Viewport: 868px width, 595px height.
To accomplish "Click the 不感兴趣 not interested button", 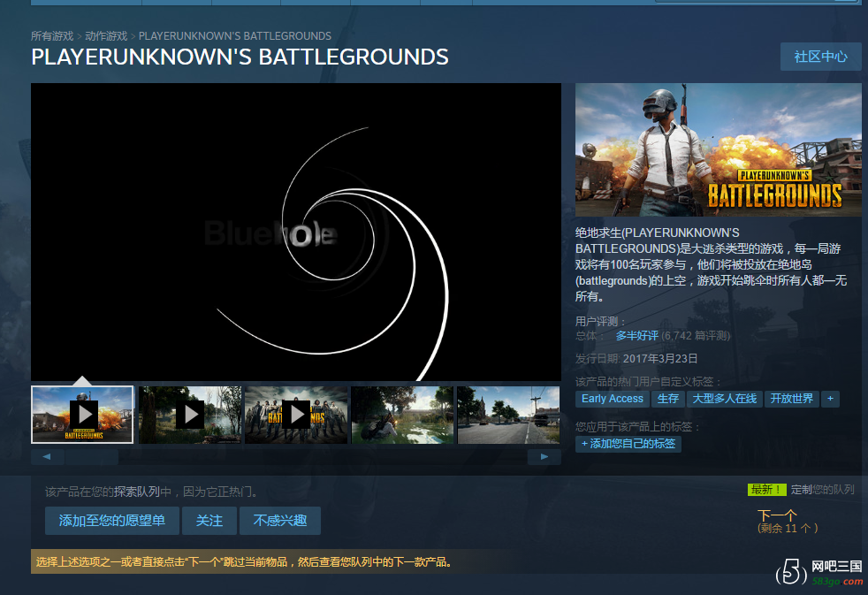I will click(280, 520).
